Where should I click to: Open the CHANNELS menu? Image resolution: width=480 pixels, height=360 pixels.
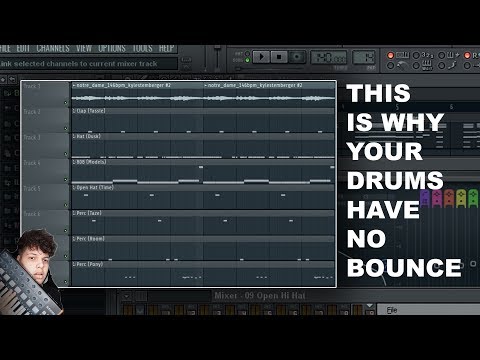pyautogui.click(x=53, y=49)
